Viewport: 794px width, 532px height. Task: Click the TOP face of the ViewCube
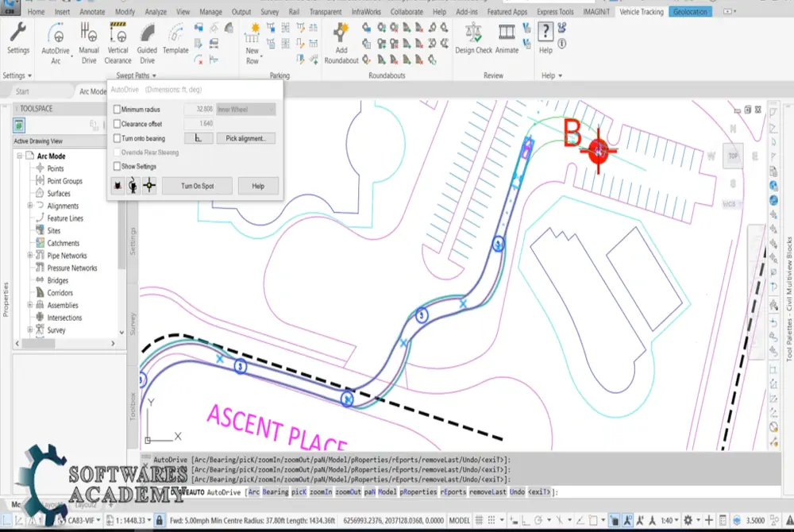733,156
